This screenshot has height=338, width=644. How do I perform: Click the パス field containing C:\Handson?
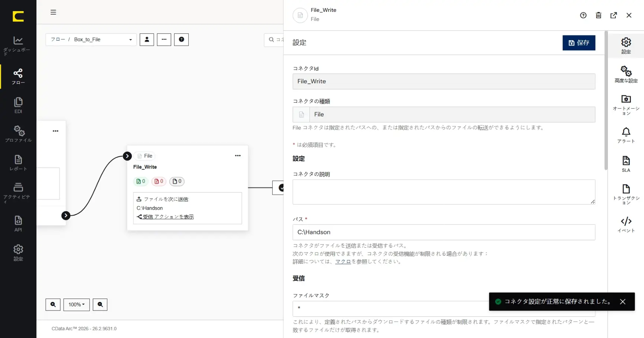tap(444, 232)
